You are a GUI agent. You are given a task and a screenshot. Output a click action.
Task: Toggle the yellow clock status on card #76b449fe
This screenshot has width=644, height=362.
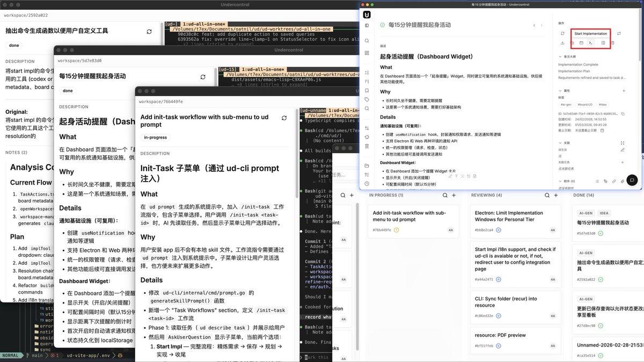pyautogui.click(x=396, y=230)
